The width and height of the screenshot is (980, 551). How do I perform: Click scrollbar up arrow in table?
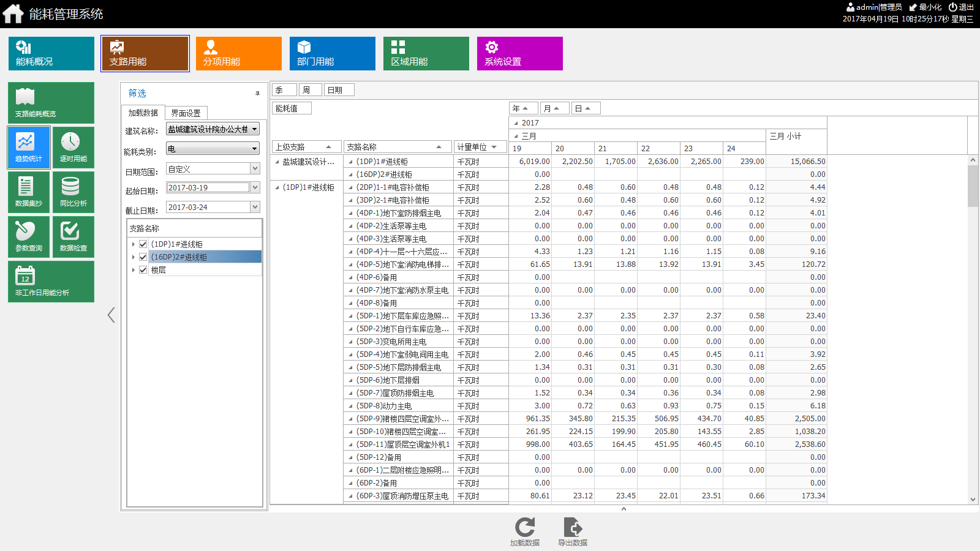coord(973,160)
